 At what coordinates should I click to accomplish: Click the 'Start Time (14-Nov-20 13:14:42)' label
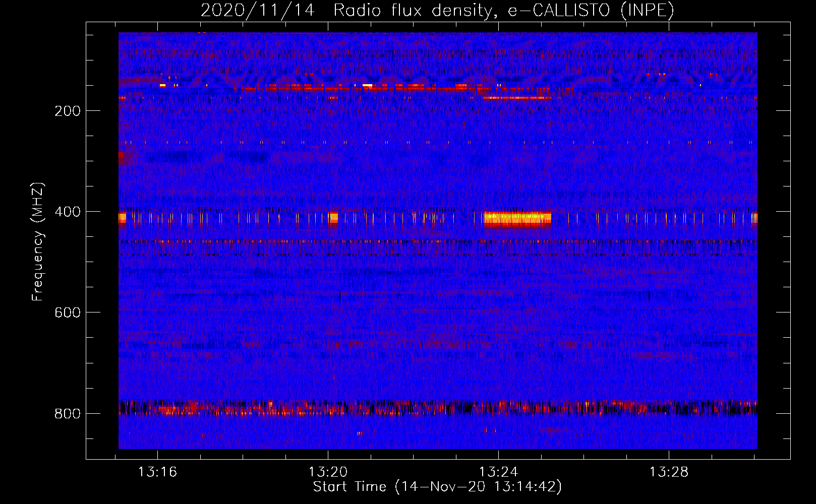[x=437, y=487]
